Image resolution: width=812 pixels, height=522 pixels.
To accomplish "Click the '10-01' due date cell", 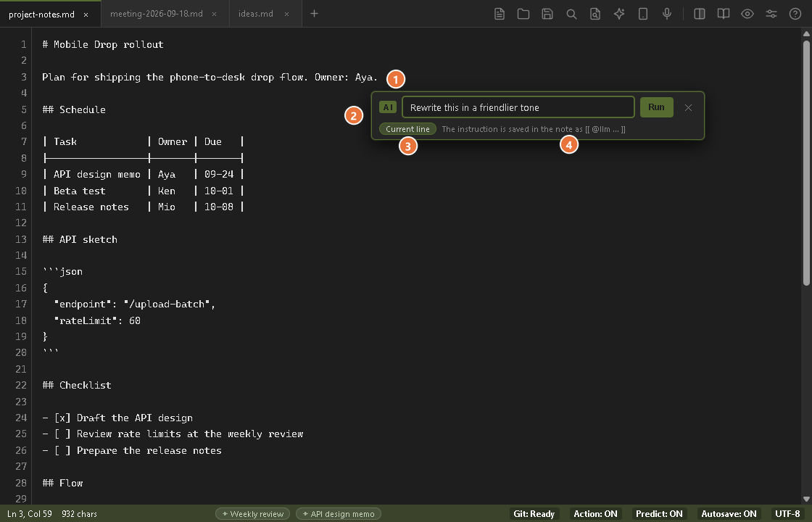I will 218,191.
